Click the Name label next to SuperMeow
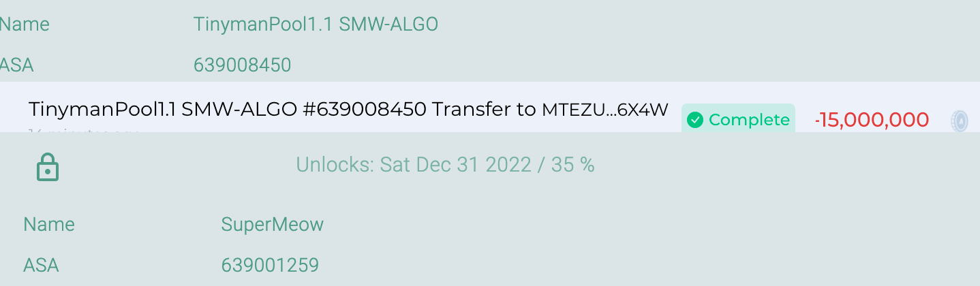The height and width of the screenshot is (286, 980). (x=49, y=225)
